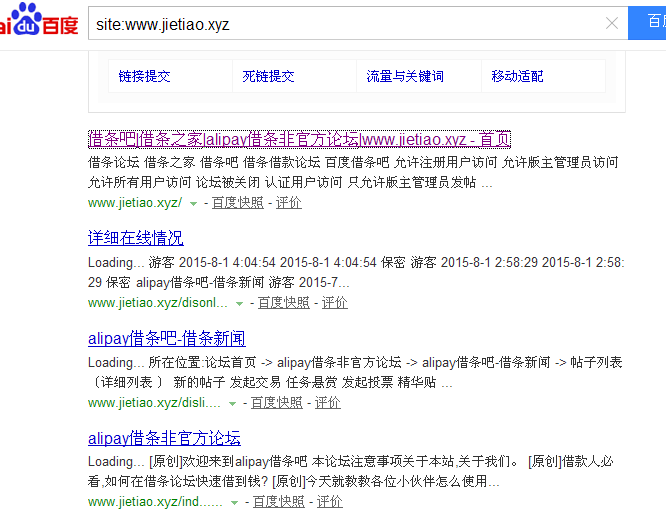
Task: Click 评价 for the alipay借条非官方论坛 result
Action: click(330, 502)
